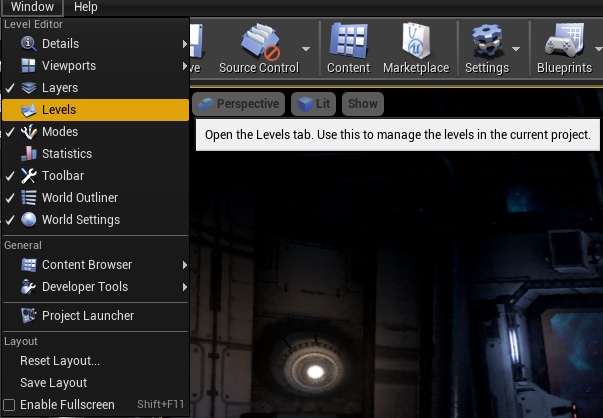The height and width of the screenshot is (418, 603).
Task: Click the Details magnifier icon
Action: click(x=28, y=43)
